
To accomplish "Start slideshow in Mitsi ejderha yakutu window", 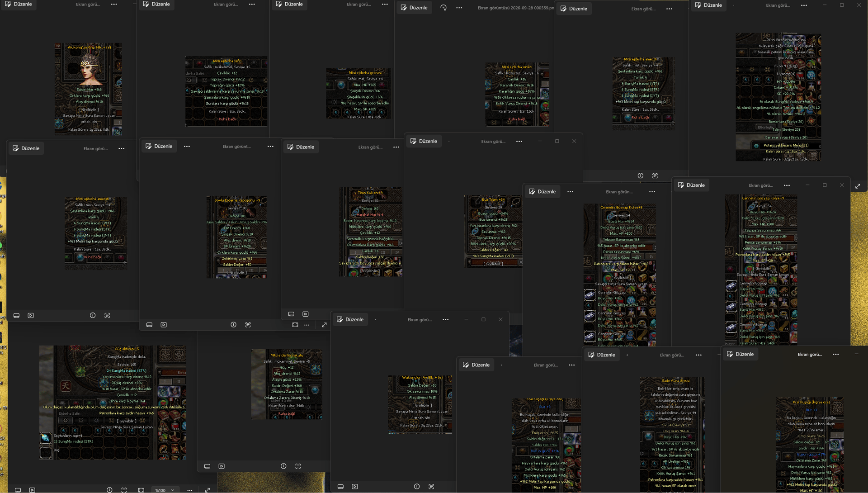I will pyautogui.click(x=222, y=466).
